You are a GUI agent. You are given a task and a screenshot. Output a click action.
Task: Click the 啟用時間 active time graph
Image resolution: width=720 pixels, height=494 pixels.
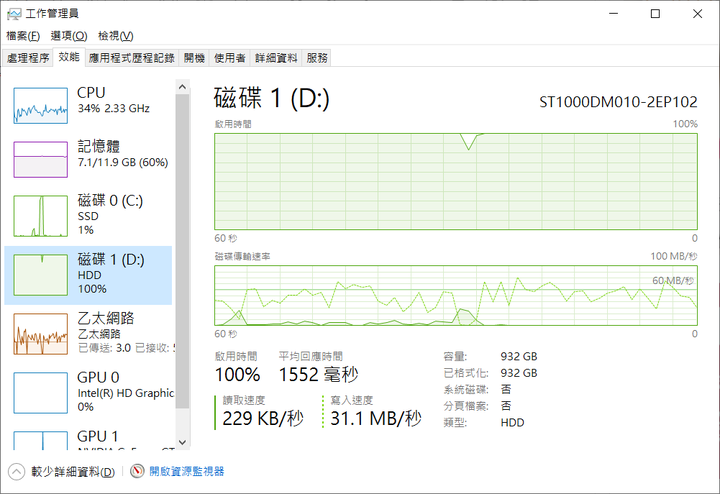pos(456,181)
